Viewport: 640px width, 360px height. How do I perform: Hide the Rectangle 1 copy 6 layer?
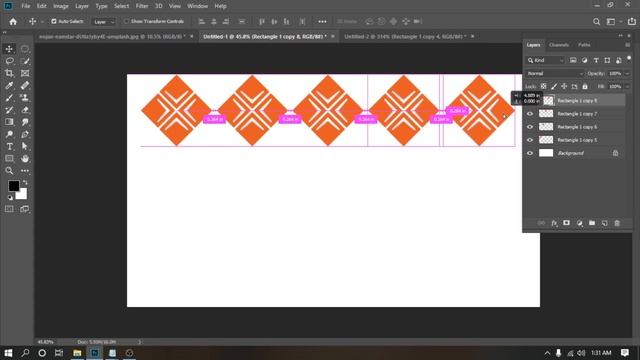click(x=530, y=127)
